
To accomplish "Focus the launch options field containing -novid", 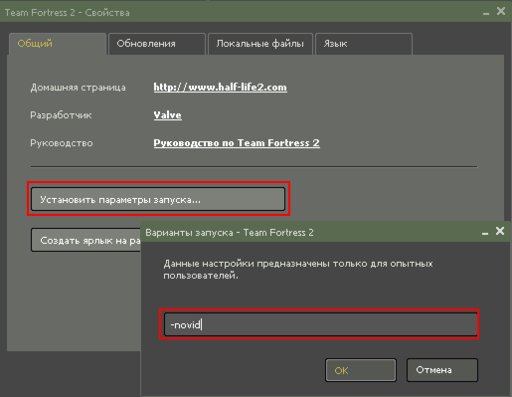I will pos(320,324).
